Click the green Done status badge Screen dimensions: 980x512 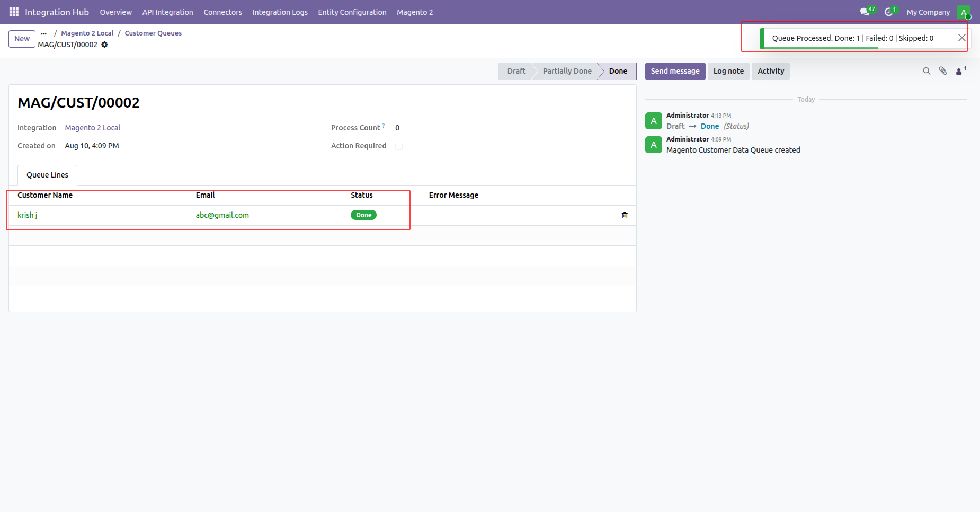click(x=363, y=215)
